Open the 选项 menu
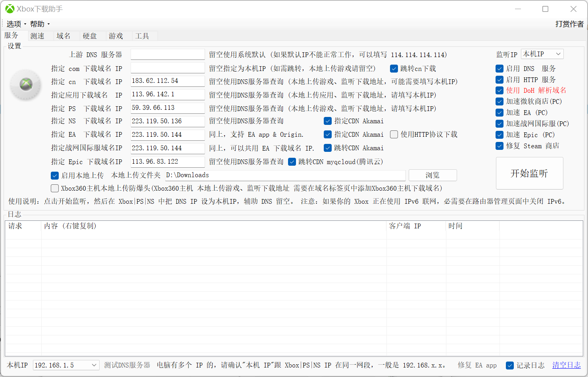 16,24
